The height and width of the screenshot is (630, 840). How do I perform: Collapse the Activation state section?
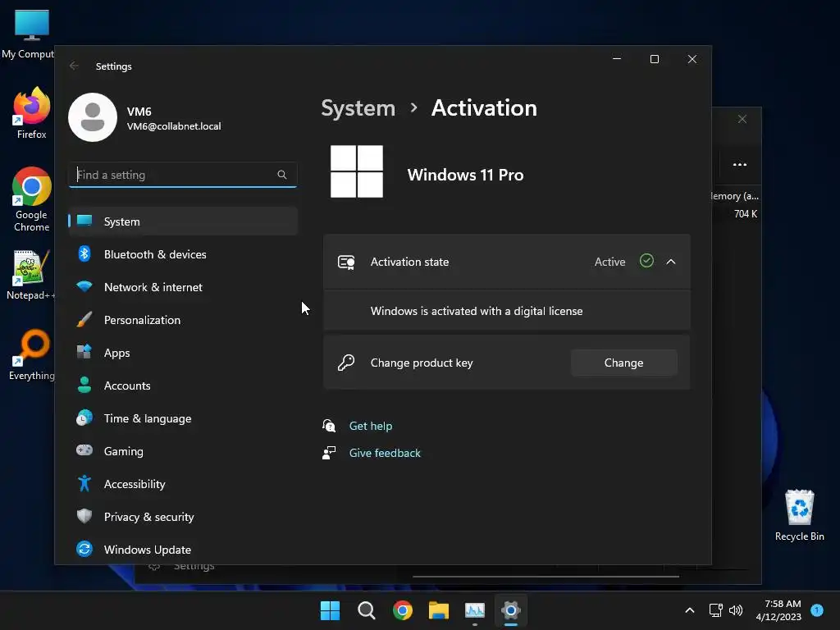pos(671,262)
